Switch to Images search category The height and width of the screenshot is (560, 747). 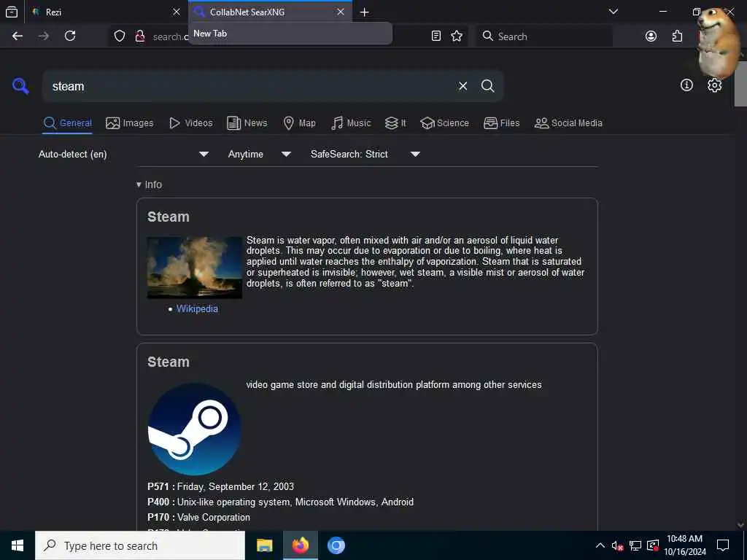point(130,123)
